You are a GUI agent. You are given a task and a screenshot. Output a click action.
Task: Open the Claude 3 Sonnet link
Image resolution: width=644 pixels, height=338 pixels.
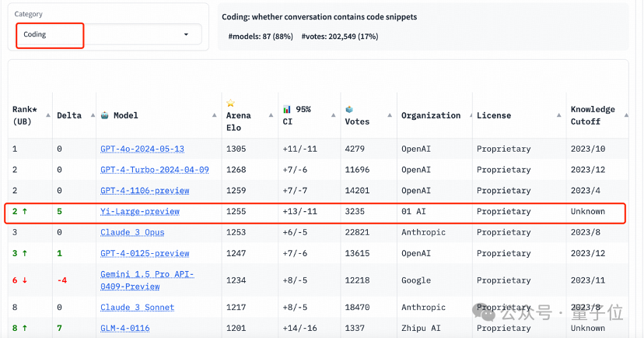[137, 307]
